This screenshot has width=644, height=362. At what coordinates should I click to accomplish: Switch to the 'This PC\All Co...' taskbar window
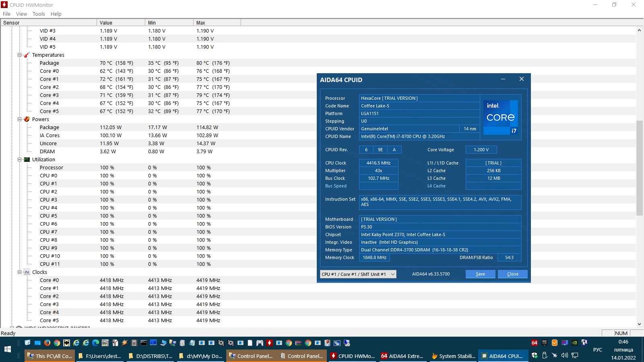click(50, 356)
